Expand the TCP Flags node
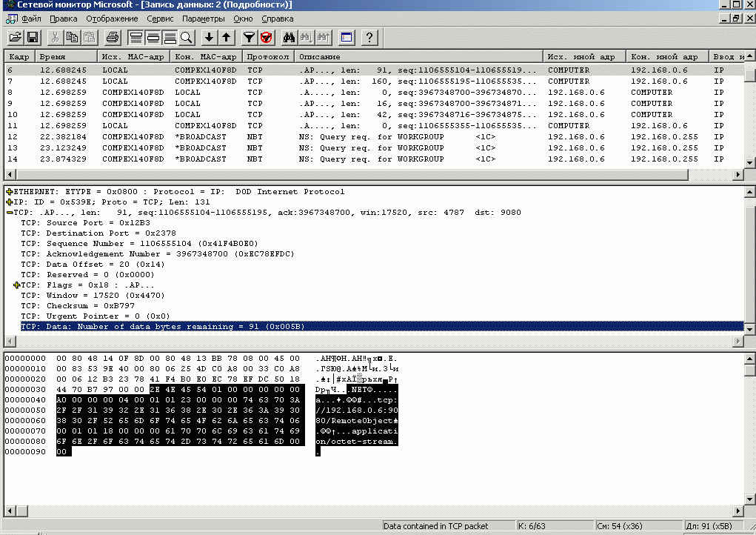 17,285
